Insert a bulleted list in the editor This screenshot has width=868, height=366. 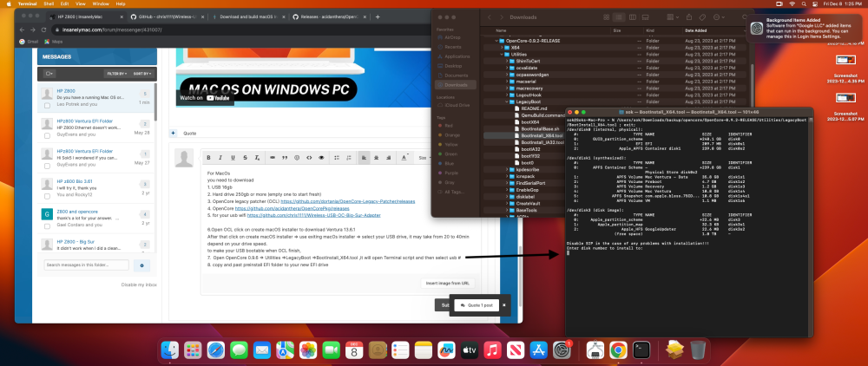337,158
